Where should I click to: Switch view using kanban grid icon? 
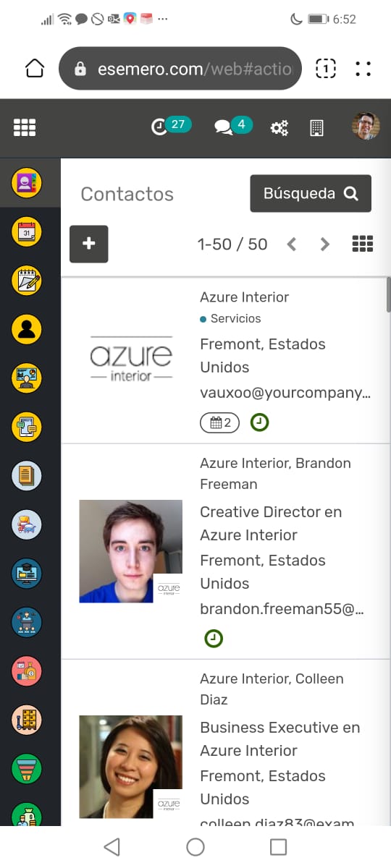[362, 244]
